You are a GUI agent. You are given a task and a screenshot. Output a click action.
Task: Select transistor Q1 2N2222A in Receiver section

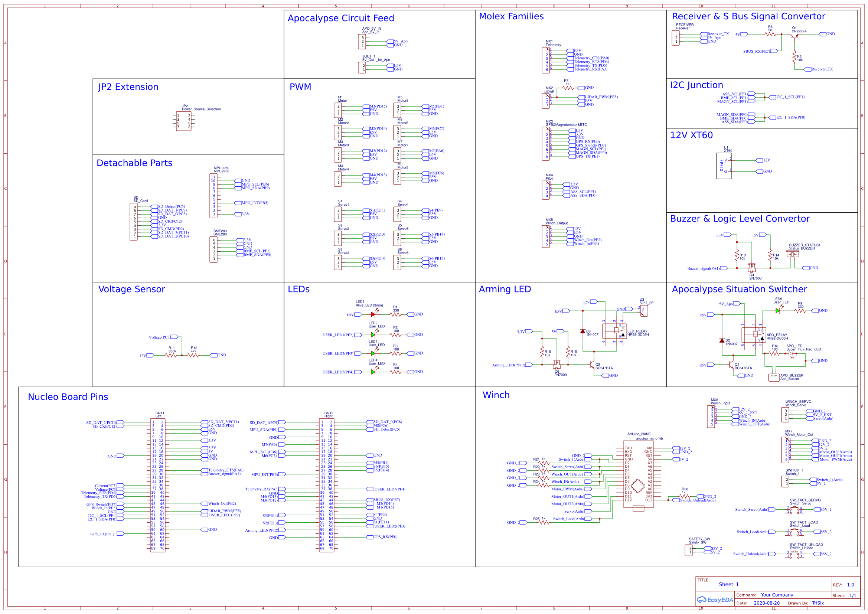pos(793,38)
